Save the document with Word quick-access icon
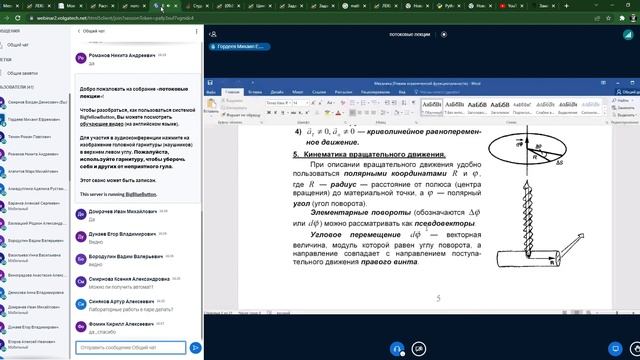640x360 pixels. [210, 83]
